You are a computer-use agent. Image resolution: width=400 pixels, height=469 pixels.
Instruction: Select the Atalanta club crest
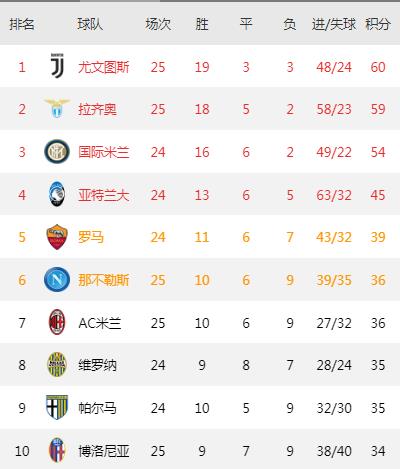(x=57, y=194)
